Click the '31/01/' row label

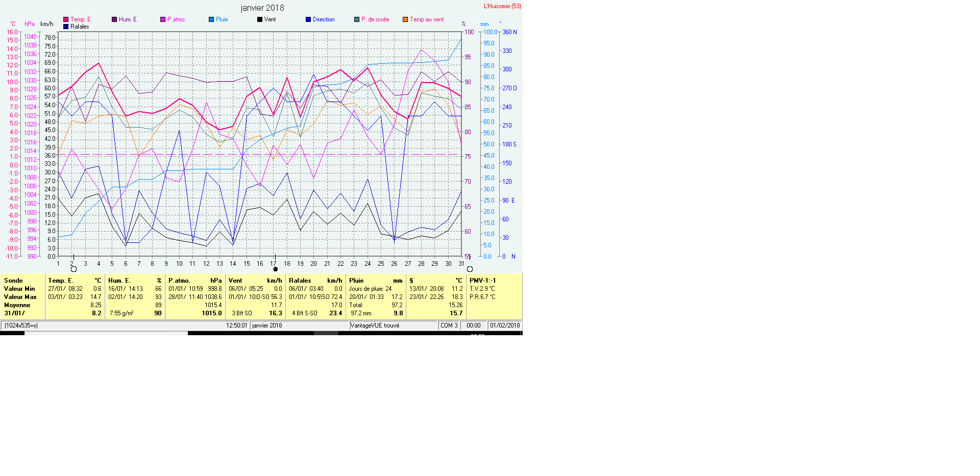point(14,313)
